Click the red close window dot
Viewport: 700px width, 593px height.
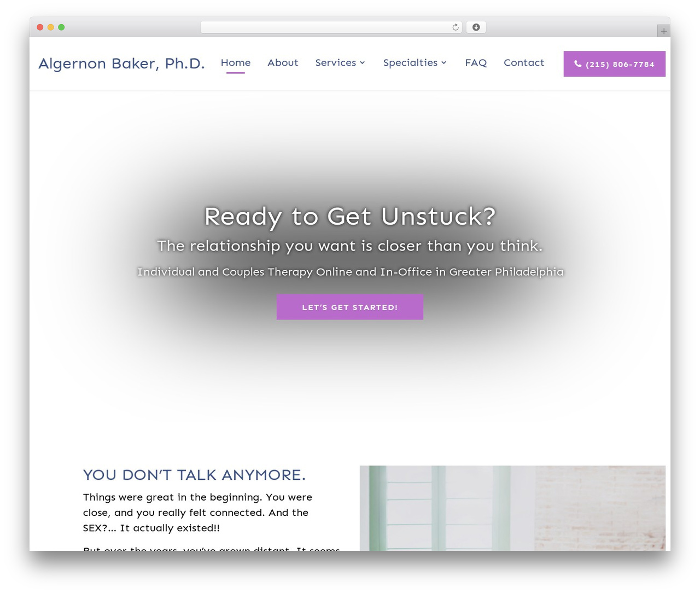click(x=40, y=27)
